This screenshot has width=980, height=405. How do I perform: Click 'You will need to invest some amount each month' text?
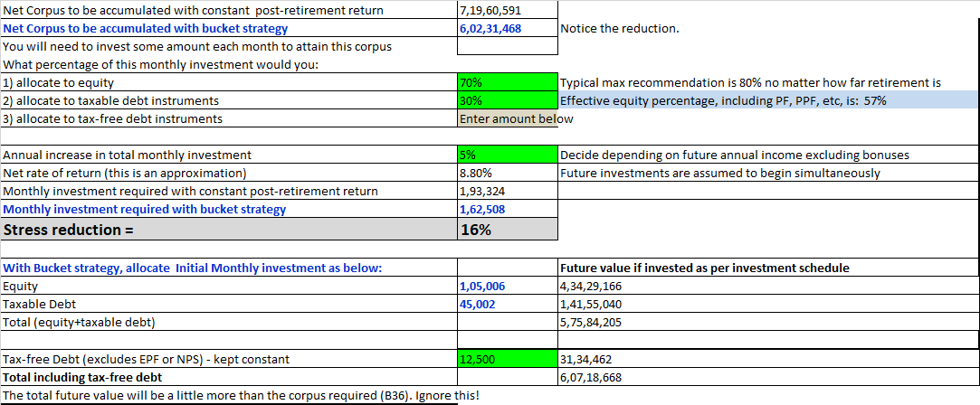197,47
